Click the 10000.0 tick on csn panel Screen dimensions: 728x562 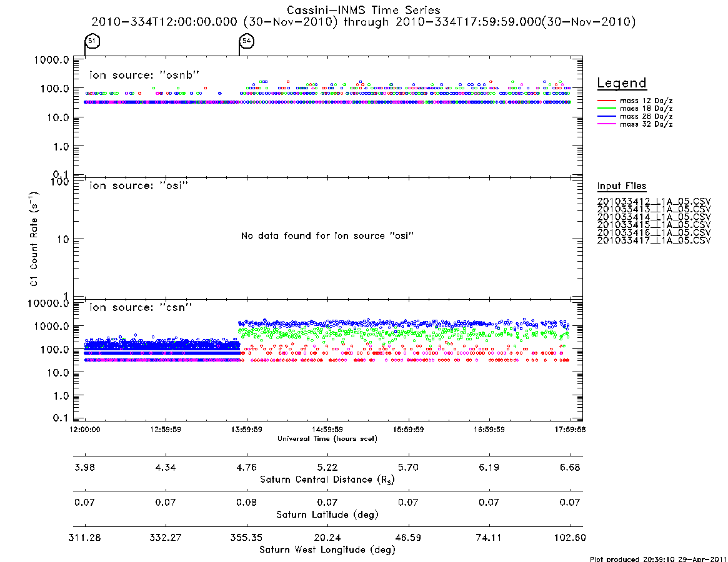[x=49, y=303]
